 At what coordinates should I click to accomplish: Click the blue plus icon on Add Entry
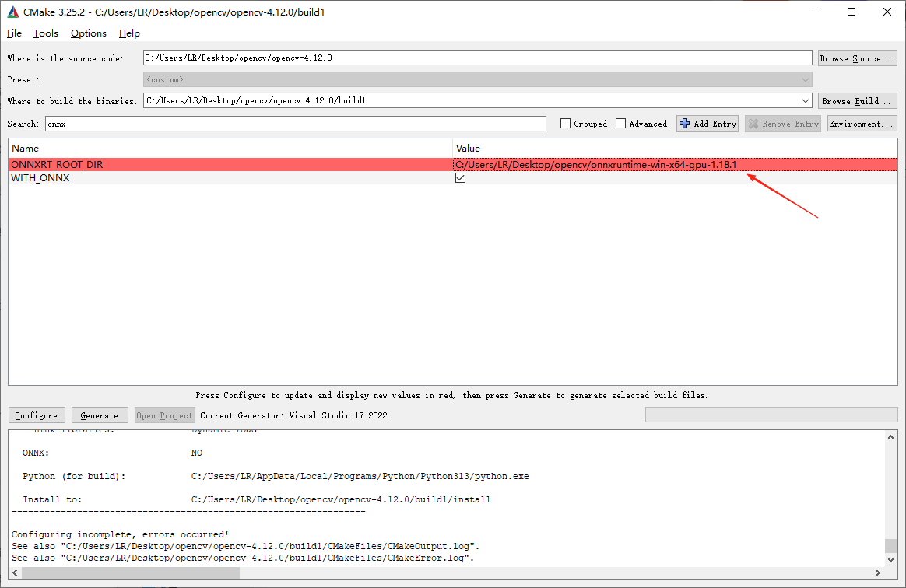point(685,124)
